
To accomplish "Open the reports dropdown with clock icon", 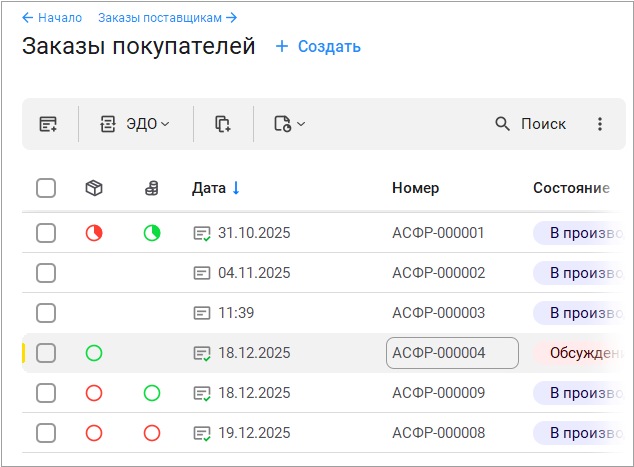I will (289, 124).
